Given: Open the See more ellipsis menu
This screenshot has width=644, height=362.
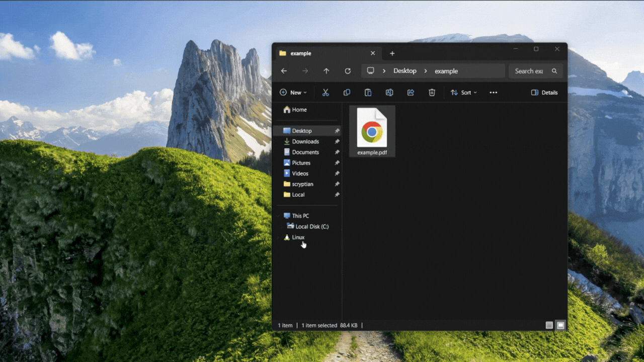Looking at the screenshot, I should tap(494, 93).
